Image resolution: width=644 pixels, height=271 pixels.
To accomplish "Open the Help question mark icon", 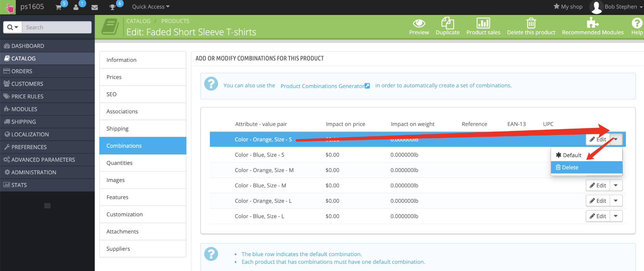I will pos(637,23).
